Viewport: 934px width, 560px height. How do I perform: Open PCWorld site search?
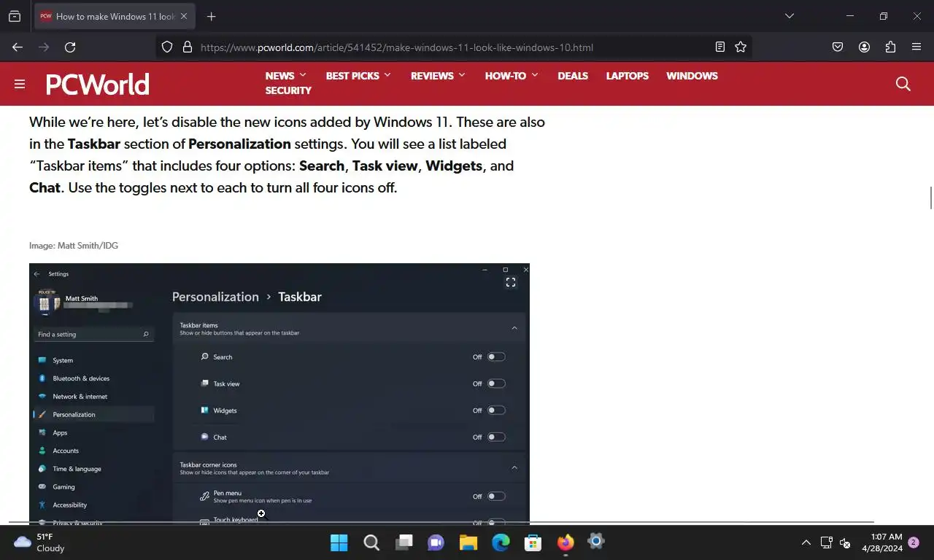click(903, 84)
